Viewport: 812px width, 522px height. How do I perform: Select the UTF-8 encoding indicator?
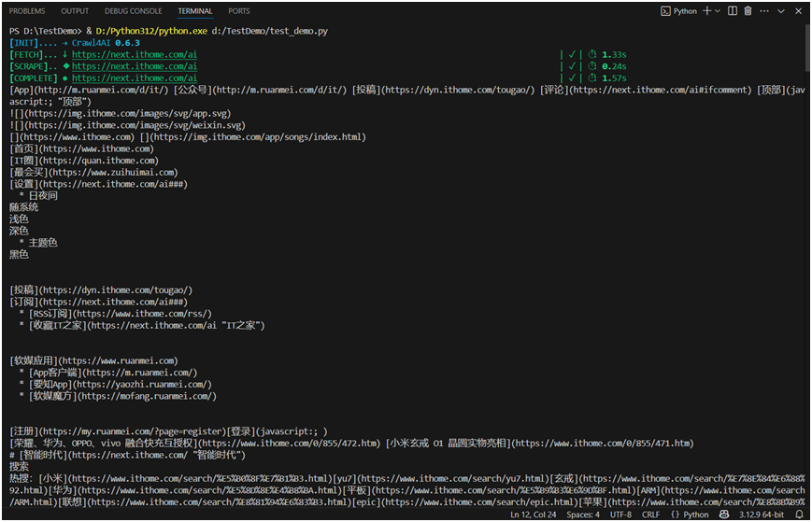(620, 515)
